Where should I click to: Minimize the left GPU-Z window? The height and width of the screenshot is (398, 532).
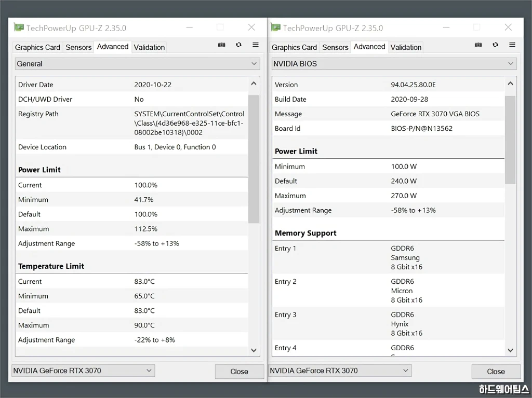[190, 27]
